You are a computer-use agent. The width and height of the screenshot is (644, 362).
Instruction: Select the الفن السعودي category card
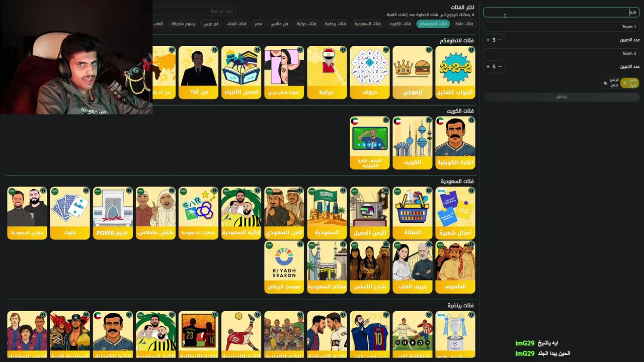(284, 213)
